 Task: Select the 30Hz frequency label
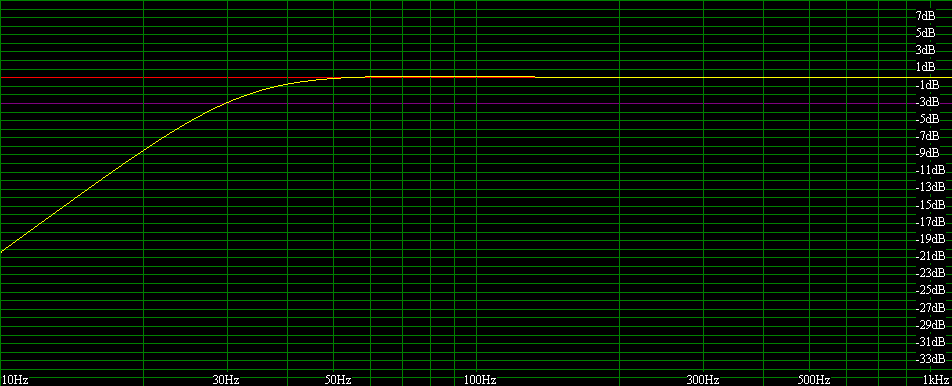(226, 380)
